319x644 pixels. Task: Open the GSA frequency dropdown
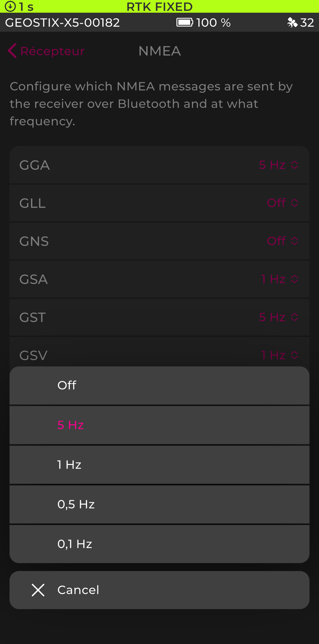pyautogui.click(x=279, y=279)
